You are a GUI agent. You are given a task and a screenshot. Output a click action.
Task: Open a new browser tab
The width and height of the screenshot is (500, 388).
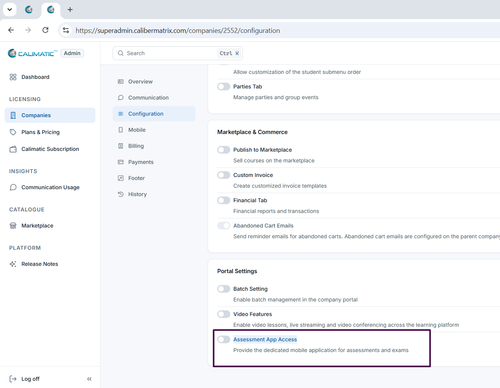pyautogui.click(x=70, y=10)
